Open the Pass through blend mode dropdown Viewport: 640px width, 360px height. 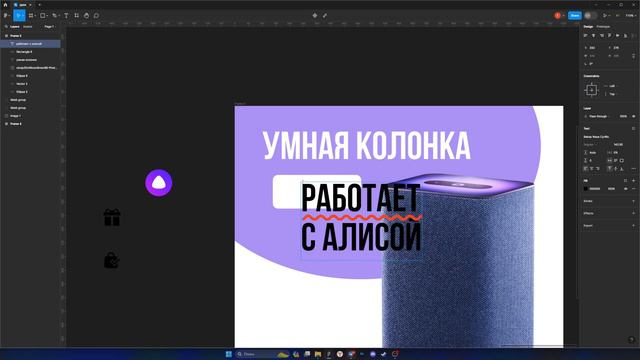click(598, 116)
